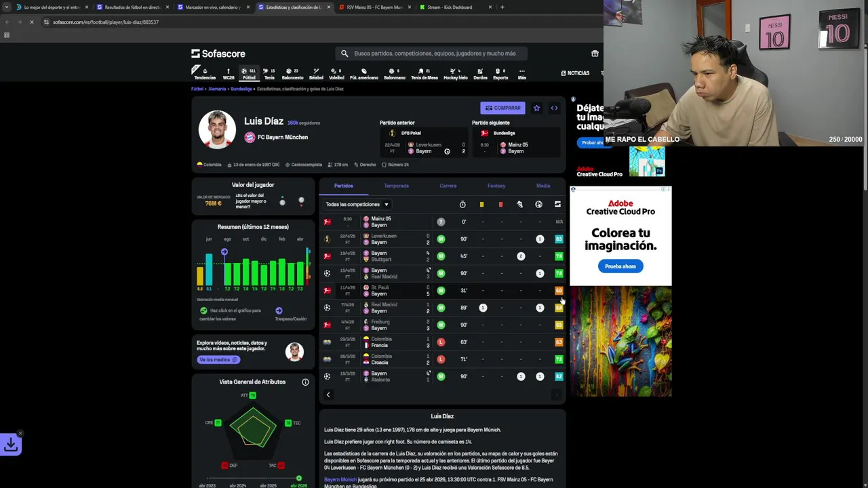Stop loading the page
868x488 pixels.
coord(31,22)
